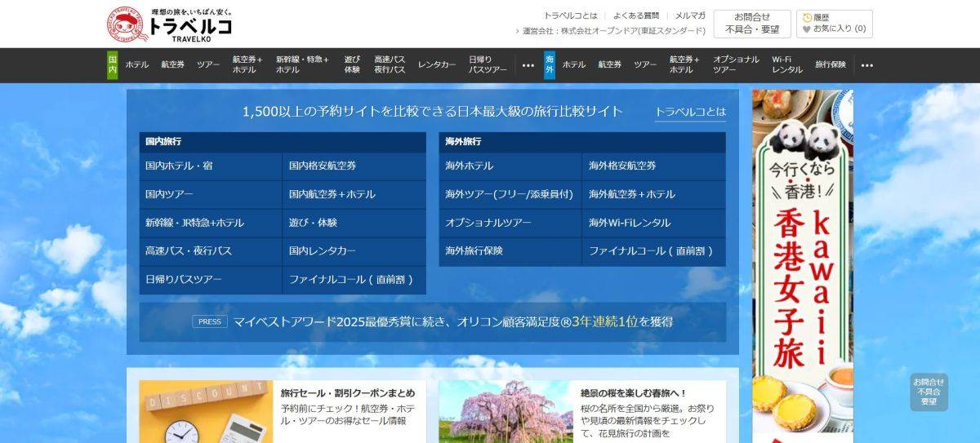Image resolution: width=980 pixels, height=443 pixels.
Task: Open 旅行セール・割引クーポンまとめ article thumbnail
Action: click(x=204, y=412)
